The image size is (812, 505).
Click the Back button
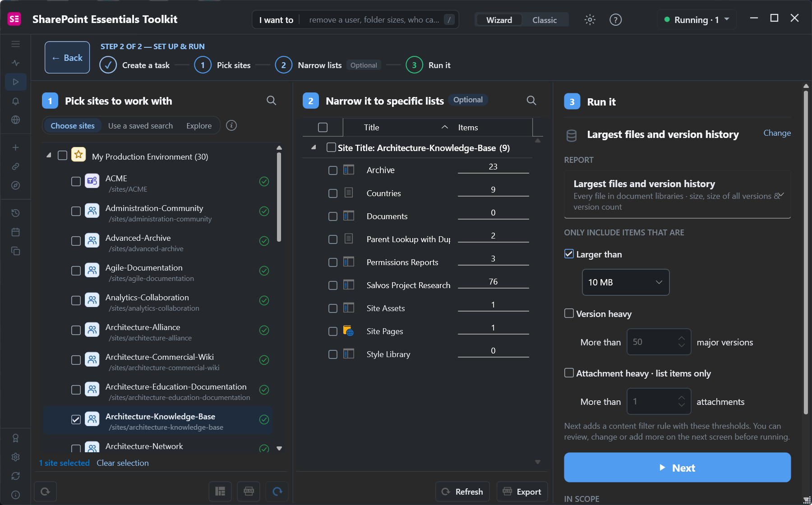[x=67, y=58]
